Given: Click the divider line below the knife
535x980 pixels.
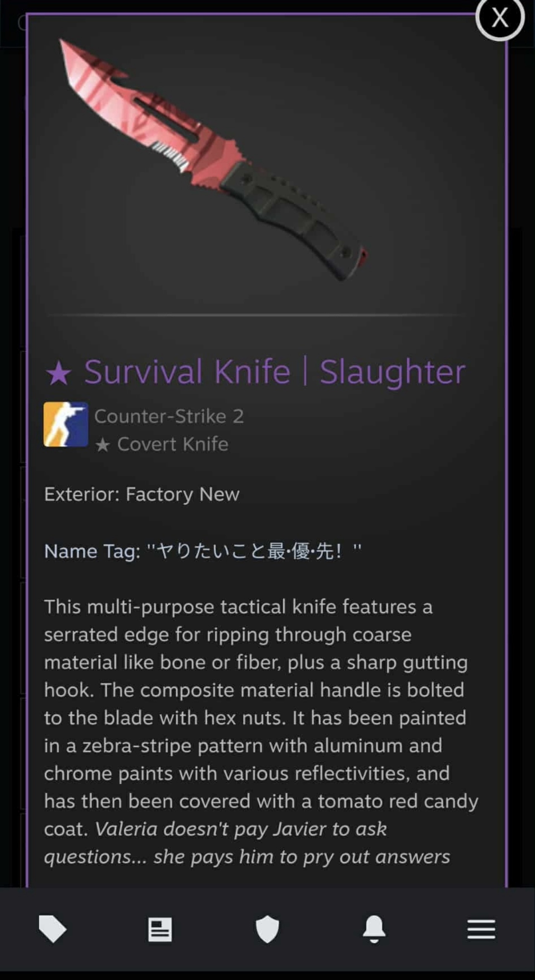Looking at the screenshot, I should point(255,315).
